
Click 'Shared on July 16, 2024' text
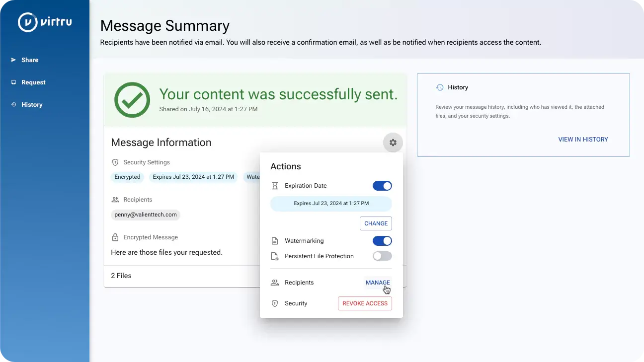208,109
